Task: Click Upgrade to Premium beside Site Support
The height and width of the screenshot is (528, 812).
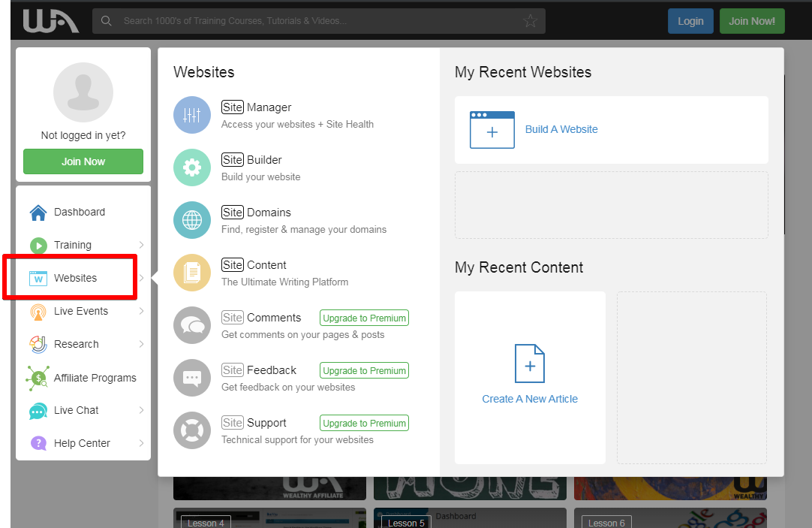Action: tap(364, 424)
